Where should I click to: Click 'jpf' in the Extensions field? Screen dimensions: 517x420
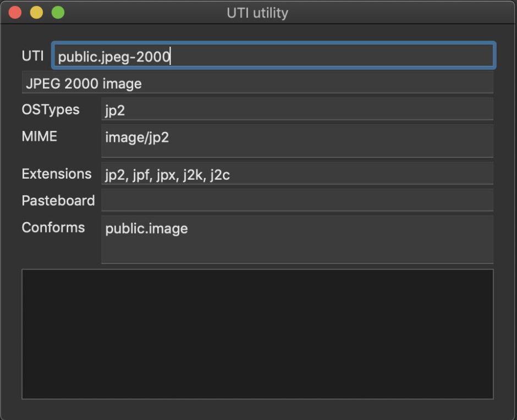click(x=141, y=175)
